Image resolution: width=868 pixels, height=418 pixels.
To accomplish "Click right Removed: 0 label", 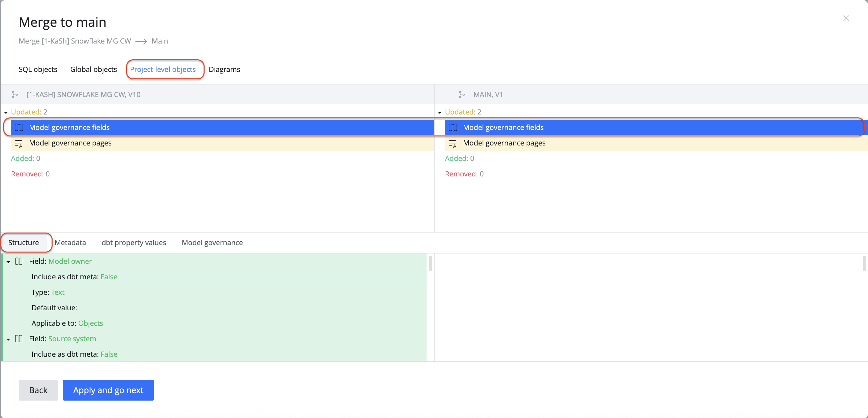I will pos(464,174).
